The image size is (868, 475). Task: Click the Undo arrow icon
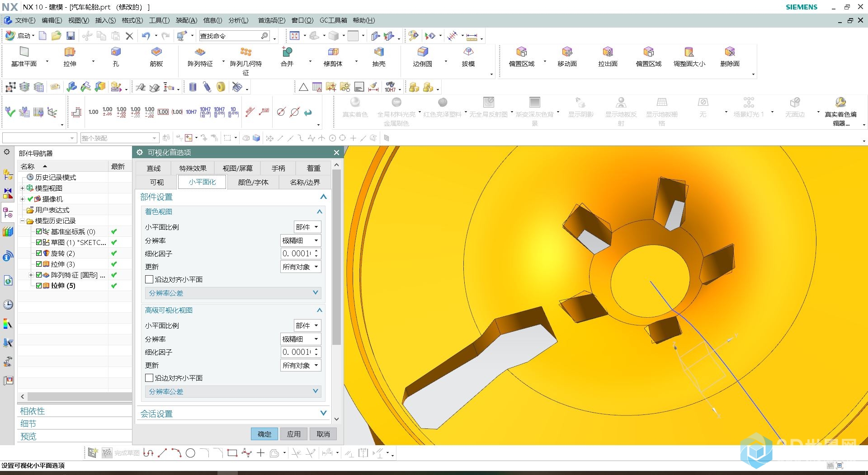click(146, 36)
